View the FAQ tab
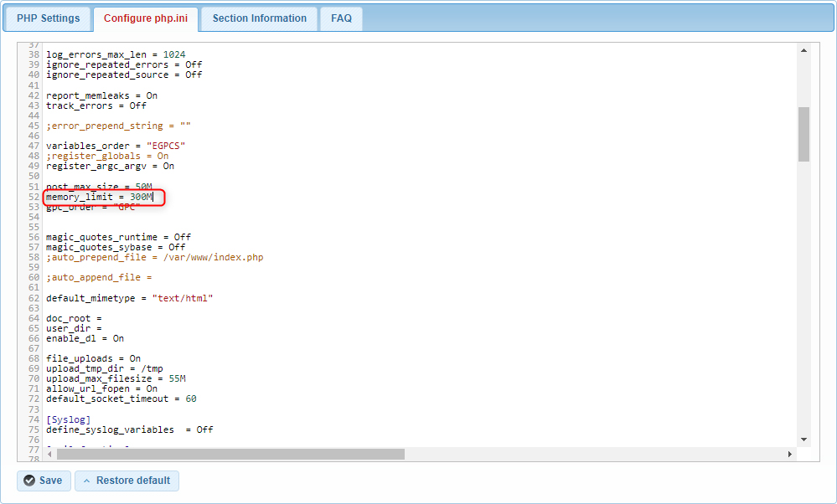Screen dimensions: 837x504 (341, 18)
